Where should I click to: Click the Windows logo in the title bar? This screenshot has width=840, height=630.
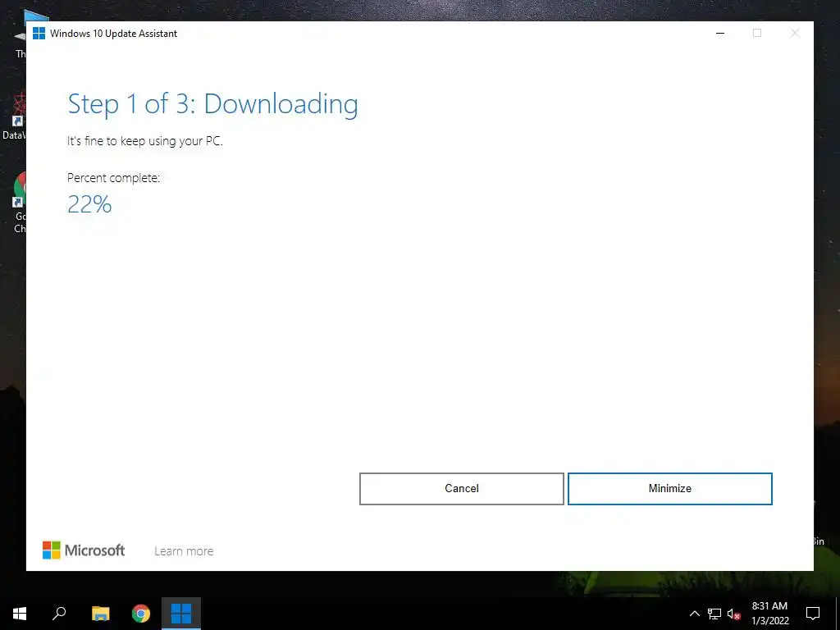tap(39, 33)
